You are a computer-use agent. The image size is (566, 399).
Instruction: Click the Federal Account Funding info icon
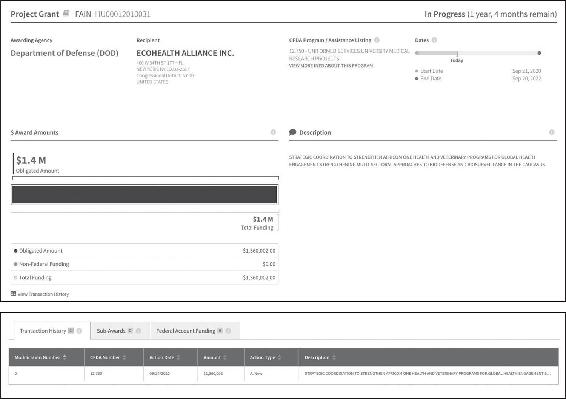point(228,331)
